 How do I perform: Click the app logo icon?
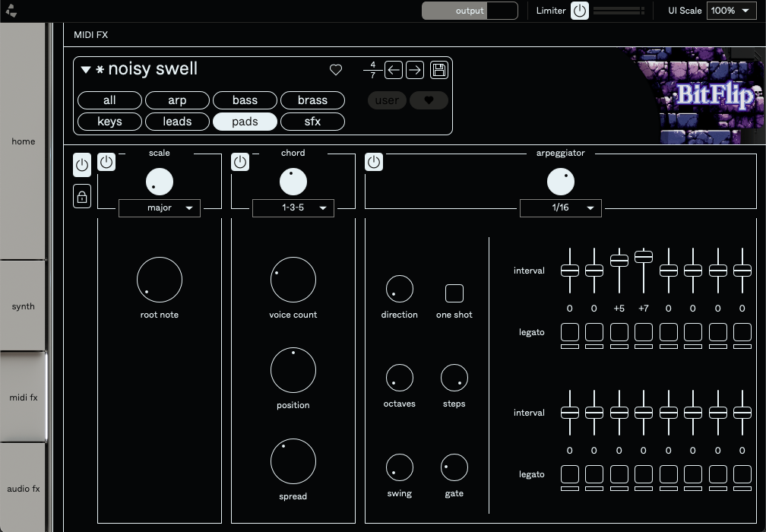pos(11,11)
